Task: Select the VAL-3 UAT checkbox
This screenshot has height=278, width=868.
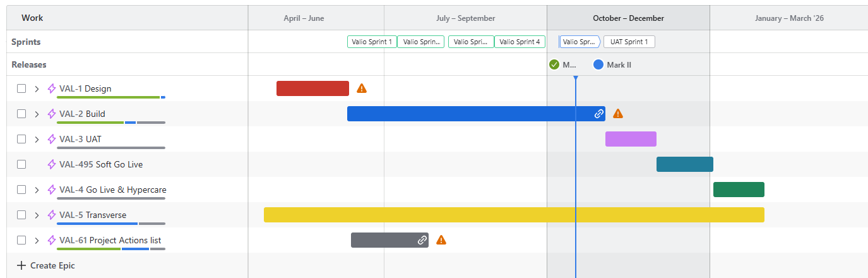Action: tap(21, 139)
